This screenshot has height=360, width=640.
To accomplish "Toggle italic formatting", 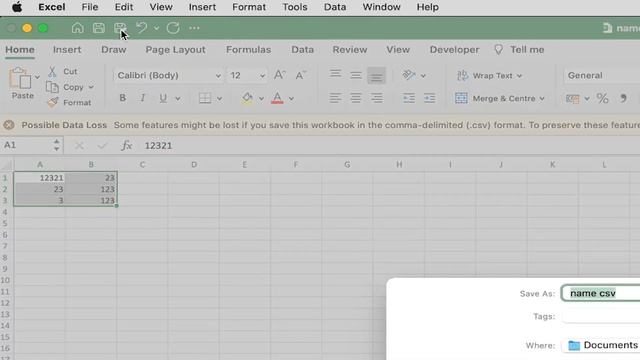I will (142, 98).
